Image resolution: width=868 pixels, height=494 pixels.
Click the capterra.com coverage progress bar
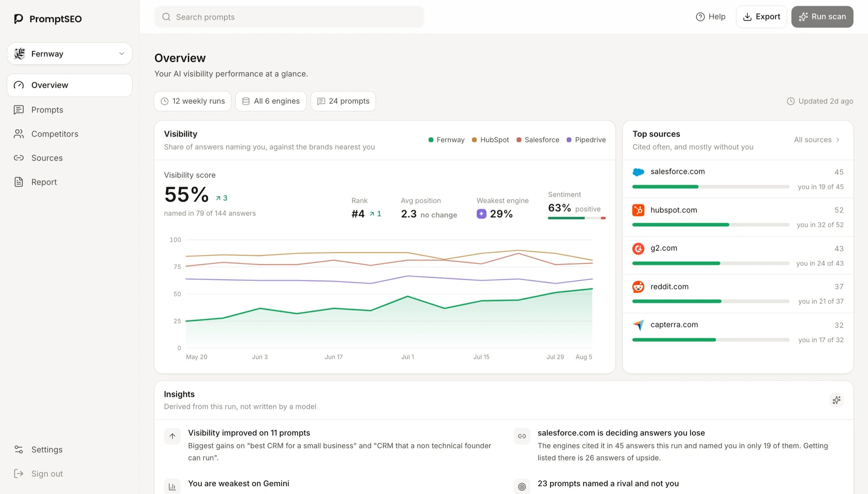[x=711, y=340]
